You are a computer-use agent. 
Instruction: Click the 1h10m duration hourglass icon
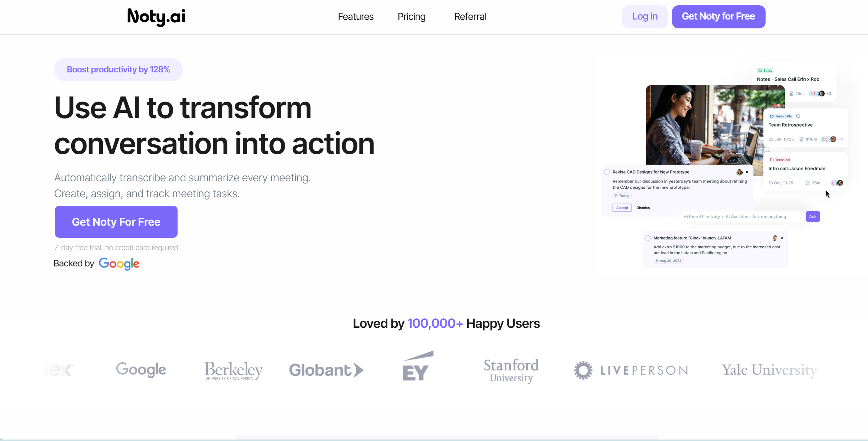coord(801,139)
